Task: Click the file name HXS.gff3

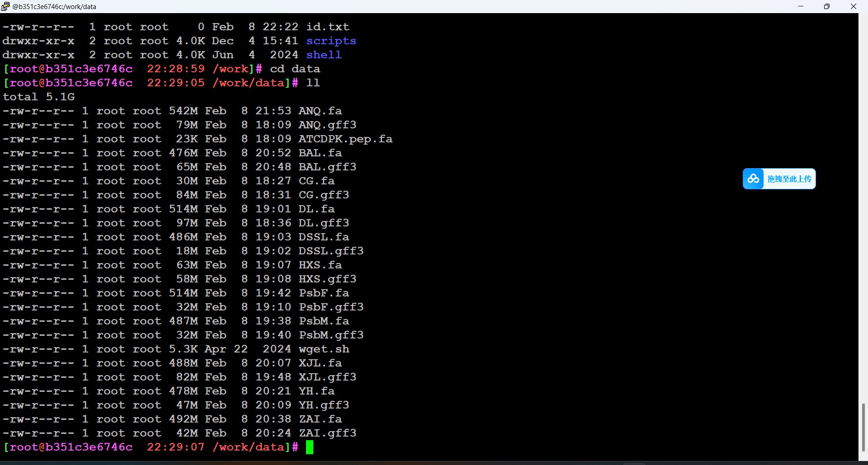Action: pyautogui.click(x=327, y=279)
